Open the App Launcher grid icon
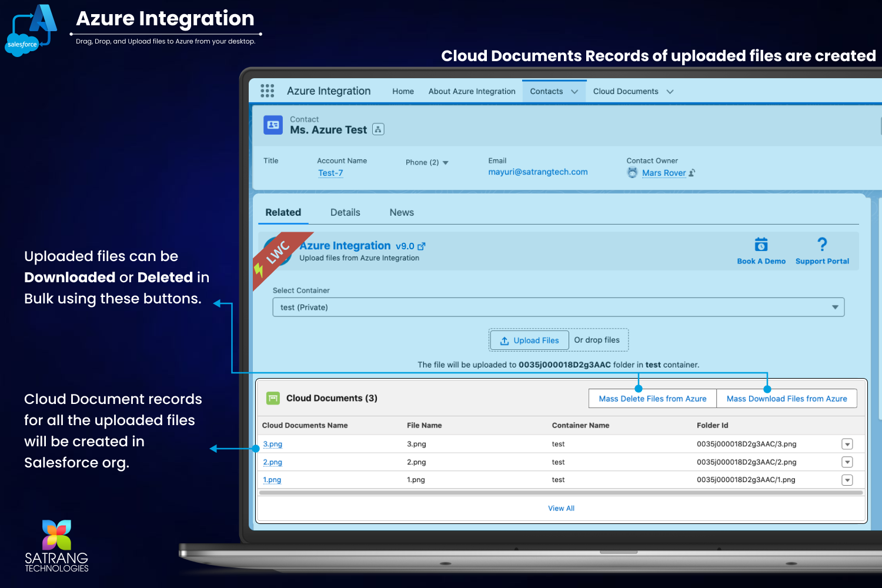 point(267,91)
